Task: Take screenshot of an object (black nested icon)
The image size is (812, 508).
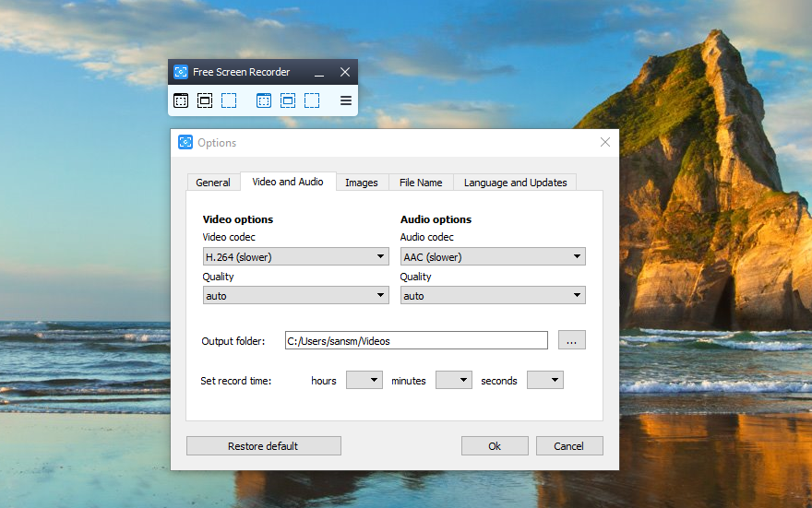Action: [x=205, y=100]
